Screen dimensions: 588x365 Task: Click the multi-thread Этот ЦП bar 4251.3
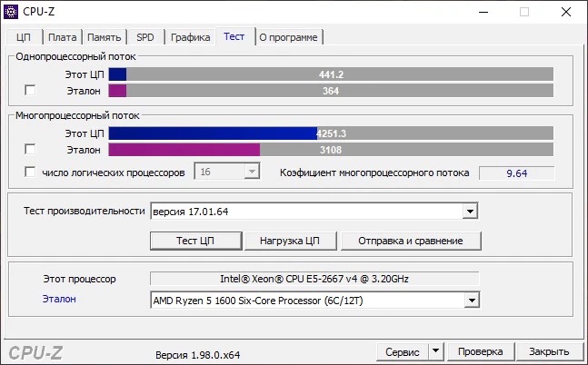(x=331, y=133)
